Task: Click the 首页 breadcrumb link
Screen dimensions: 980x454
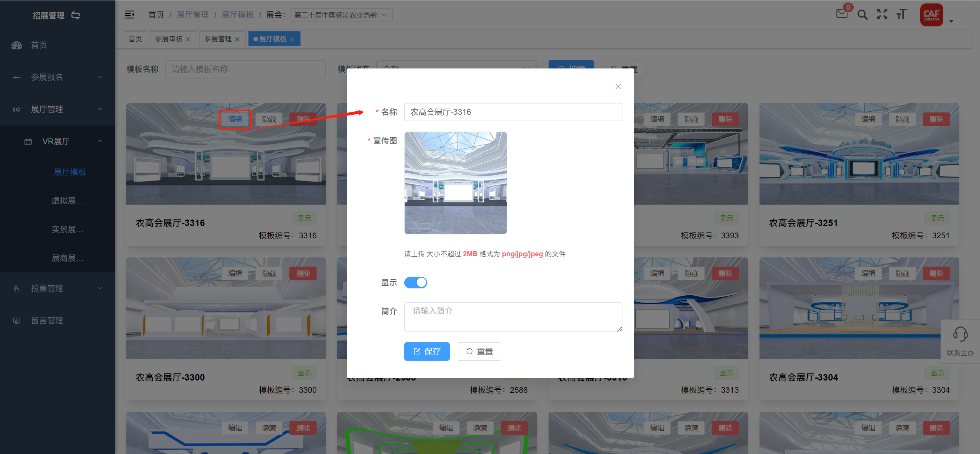Action: (156, 15)
